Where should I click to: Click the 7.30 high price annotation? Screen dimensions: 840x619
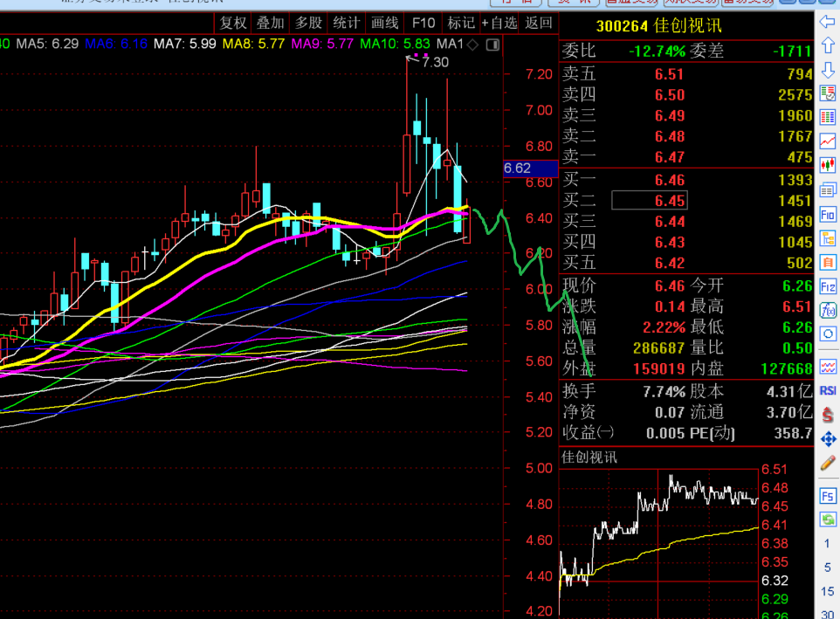coord(435,63)
